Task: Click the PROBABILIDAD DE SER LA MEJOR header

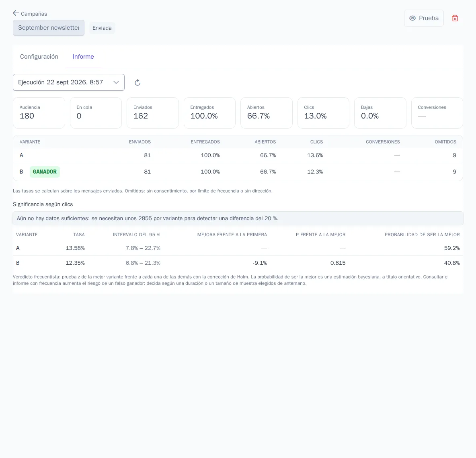Action: pyautogui.click(x=422, y=235)
